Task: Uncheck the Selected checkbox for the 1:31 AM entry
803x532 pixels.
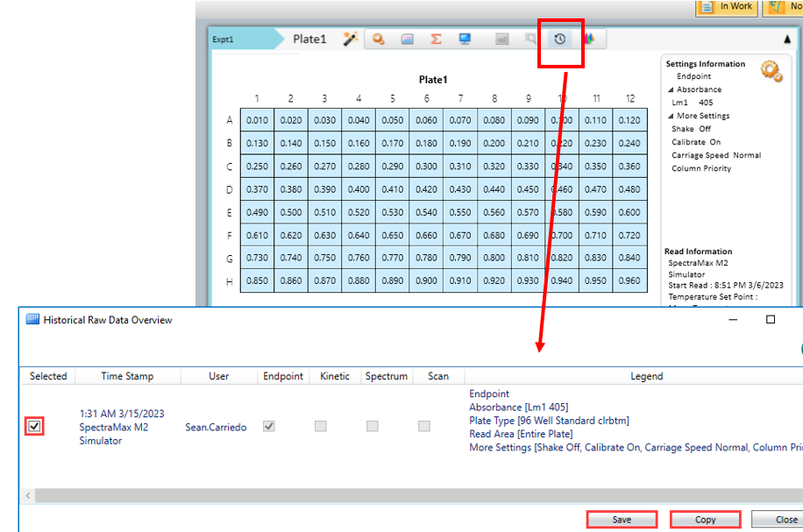Action: [x=34, y=426]
